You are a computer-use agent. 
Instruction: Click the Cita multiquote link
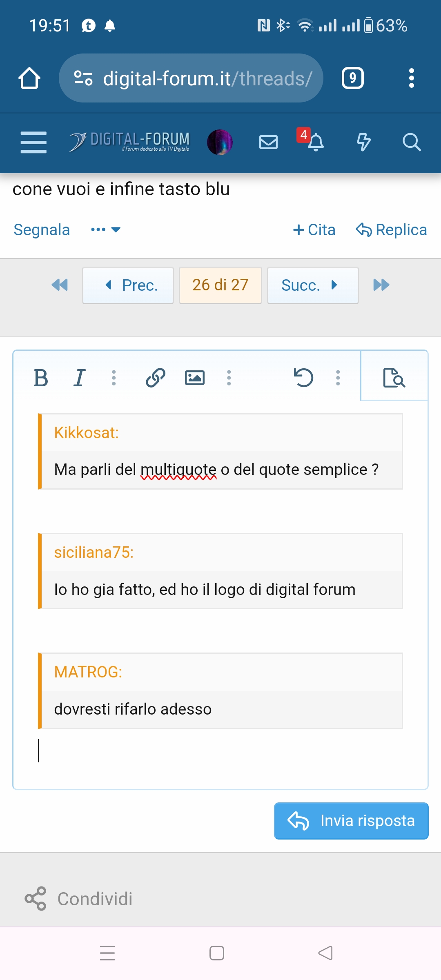pyautogui.click(x=314, y=230)
